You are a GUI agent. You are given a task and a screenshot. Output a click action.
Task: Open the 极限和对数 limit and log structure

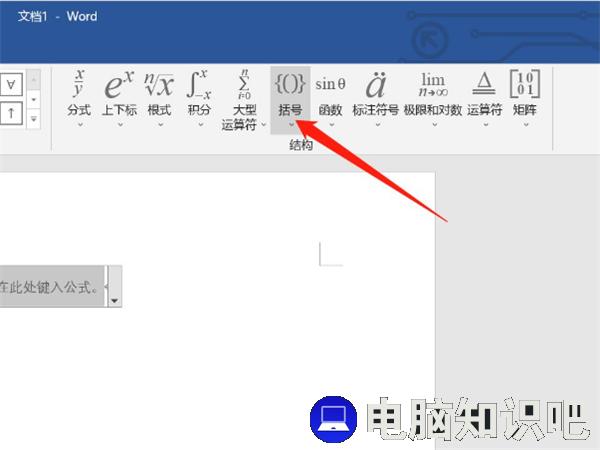point(433,99)
